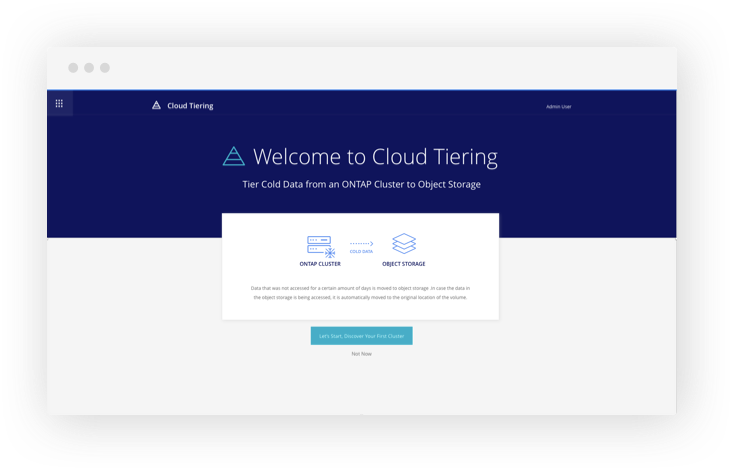The image size is (732, 470).
Task: Click the data tiering description paragraph
Action: coord(360,292)
